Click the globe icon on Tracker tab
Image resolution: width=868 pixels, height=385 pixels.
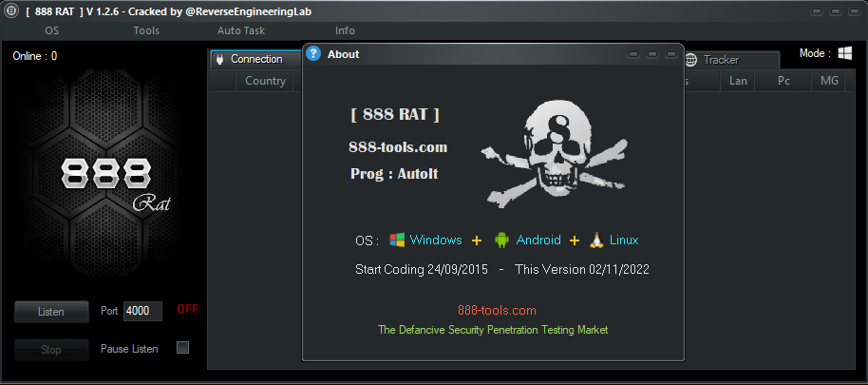690,60
